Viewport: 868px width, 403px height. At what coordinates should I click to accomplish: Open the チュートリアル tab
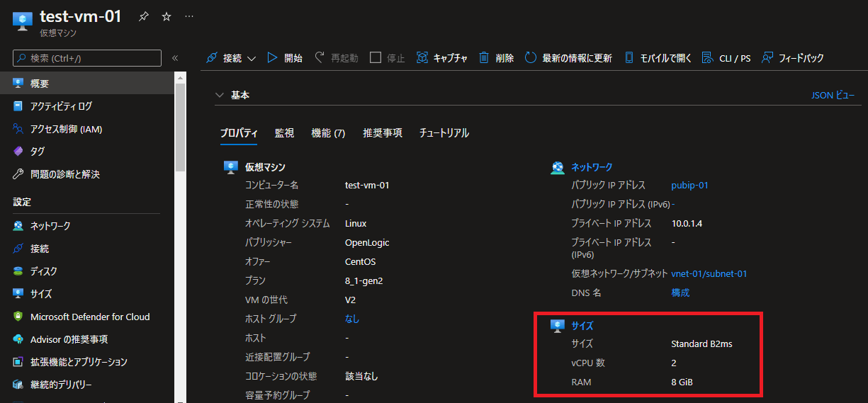pyautogui.click(x=444, y=133)
